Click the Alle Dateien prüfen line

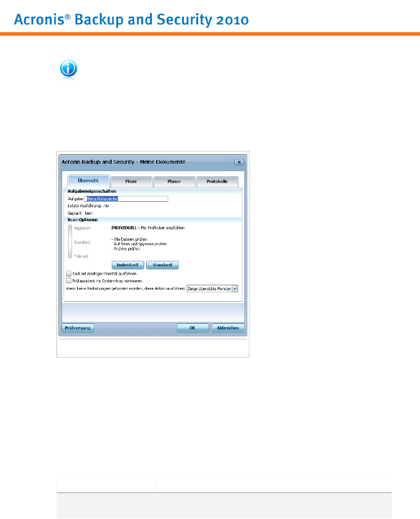(x=130, y=239)
